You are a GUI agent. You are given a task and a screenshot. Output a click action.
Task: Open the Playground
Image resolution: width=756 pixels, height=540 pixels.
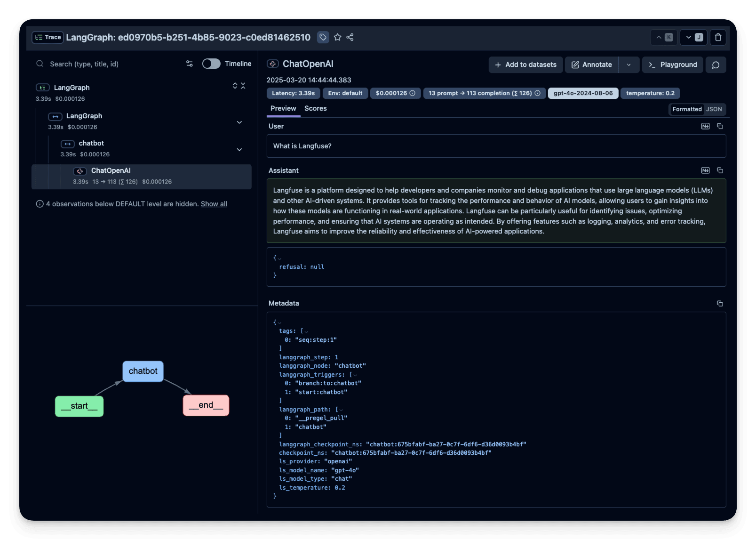(672, 64)
